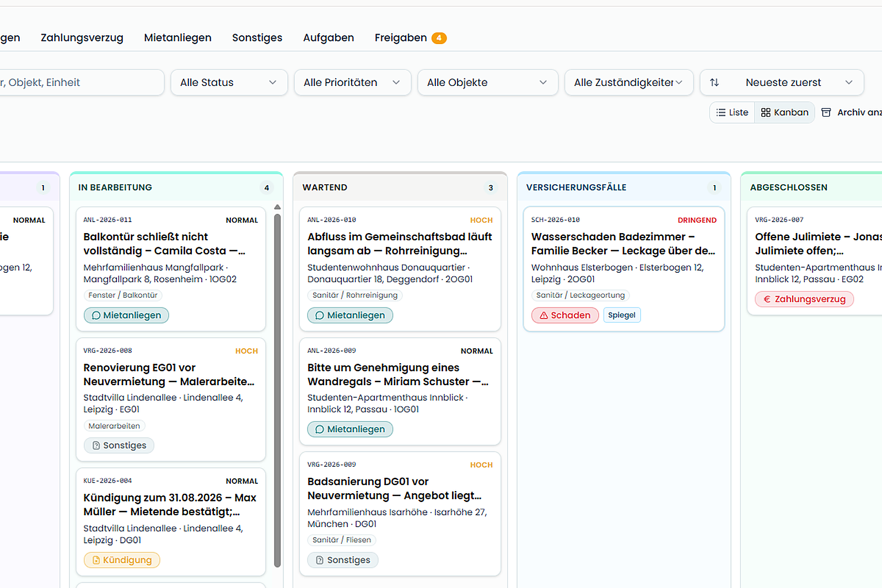Click the Schaden tag
This screenshot has height=588, width=882.
coord(565,315)
